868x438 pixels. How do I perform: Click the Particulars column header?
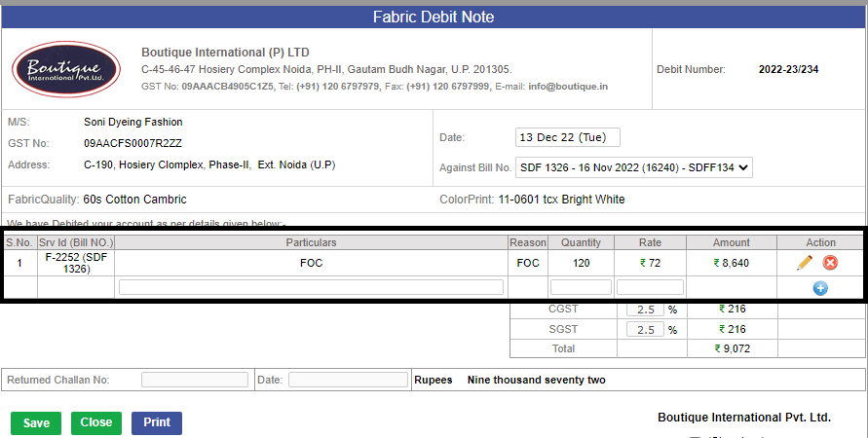tap(311, 242)
